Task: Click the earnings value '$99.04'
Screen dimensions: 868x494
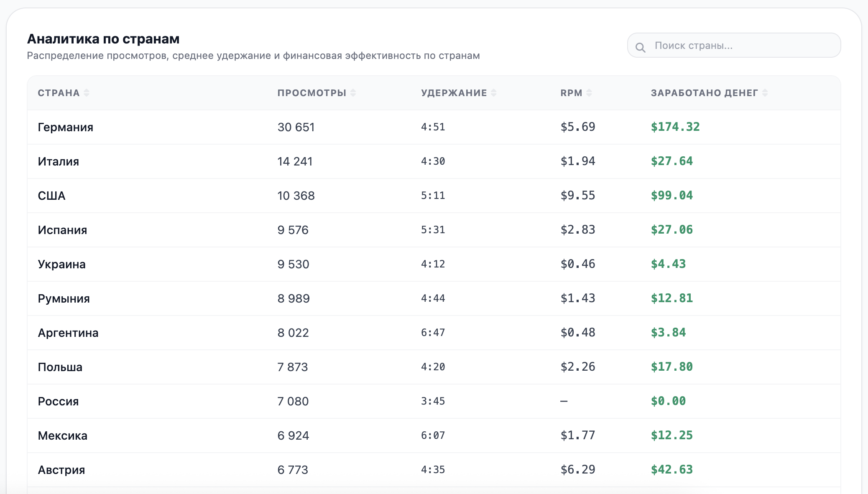Action: coord(672,196)
